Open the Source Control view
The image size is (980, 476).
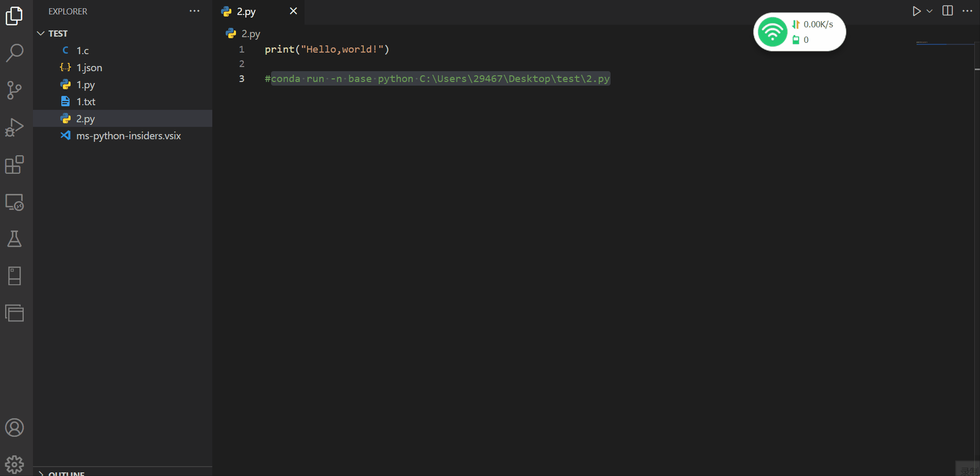(15, 90)
